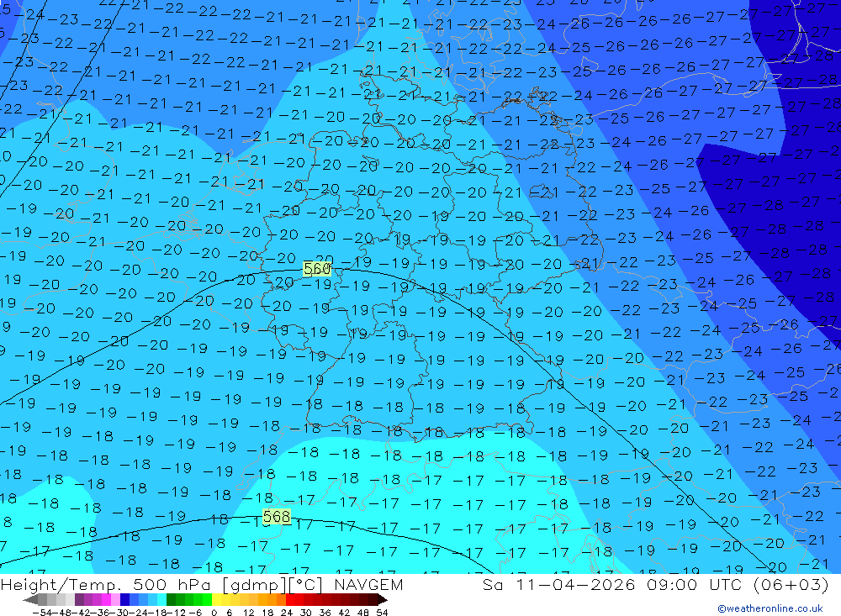Select the bright red swatch above 24
Image resolution: width=841 pixels, height=616 pixels.
tap(290, 599)
